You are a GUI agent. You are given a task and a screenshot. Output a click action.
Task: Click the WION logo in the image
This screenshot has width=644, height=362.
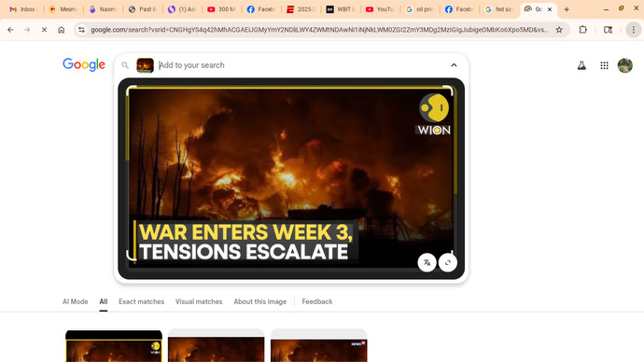[x=434, y=114]
